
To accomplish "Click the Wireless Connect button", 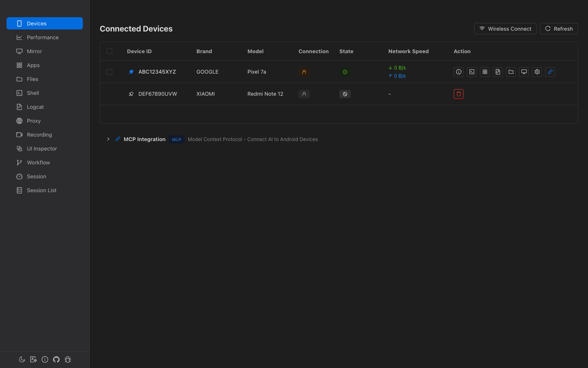I will coord(505,29).
